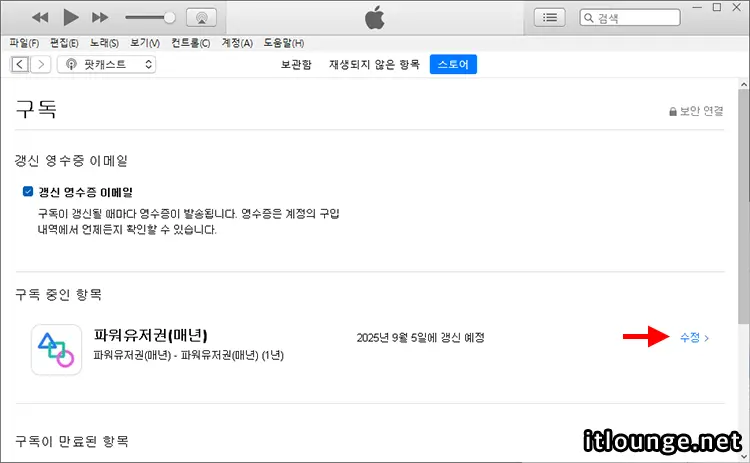
Task: Open the 팟캐스트 media type dropdown
Action: pos(108,64)
